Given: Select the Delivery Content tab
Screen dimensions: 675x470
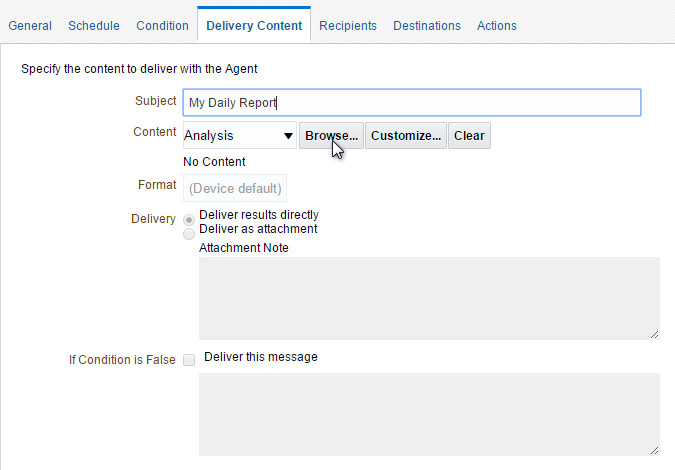Looking at the screenshot, I should click(254, 26).
